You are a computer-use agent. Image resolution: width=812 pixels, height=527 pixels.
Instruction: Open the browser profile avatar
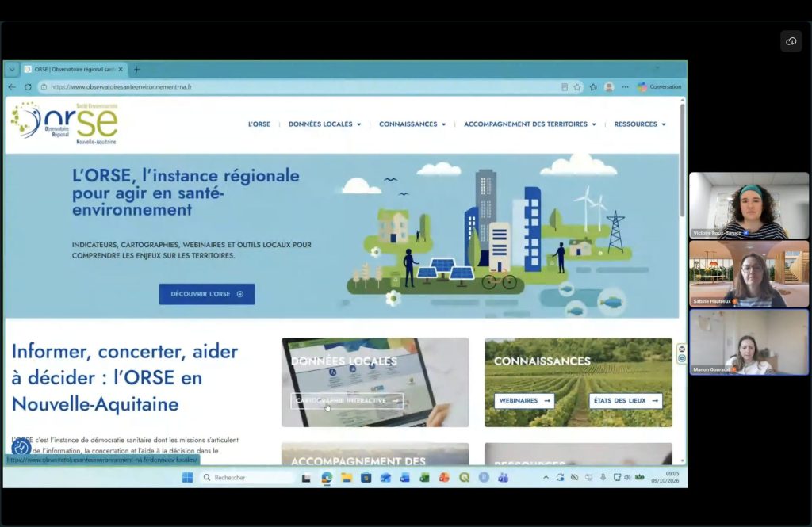coord(609,87)
